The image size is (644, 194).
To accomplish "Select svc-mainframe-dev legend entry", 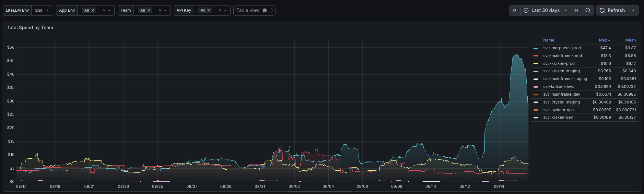I will click(562, 94).
